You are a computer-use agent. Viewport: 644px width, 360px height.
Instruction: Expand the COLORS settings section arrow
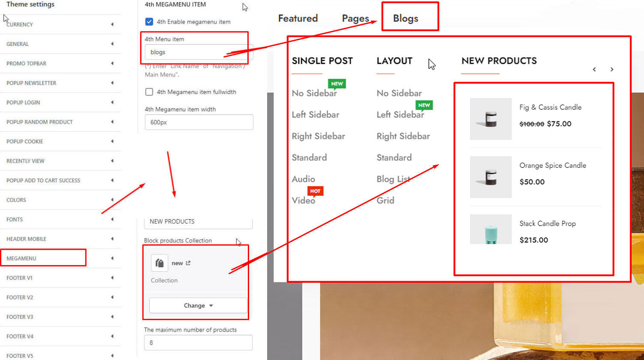point(112,200)
